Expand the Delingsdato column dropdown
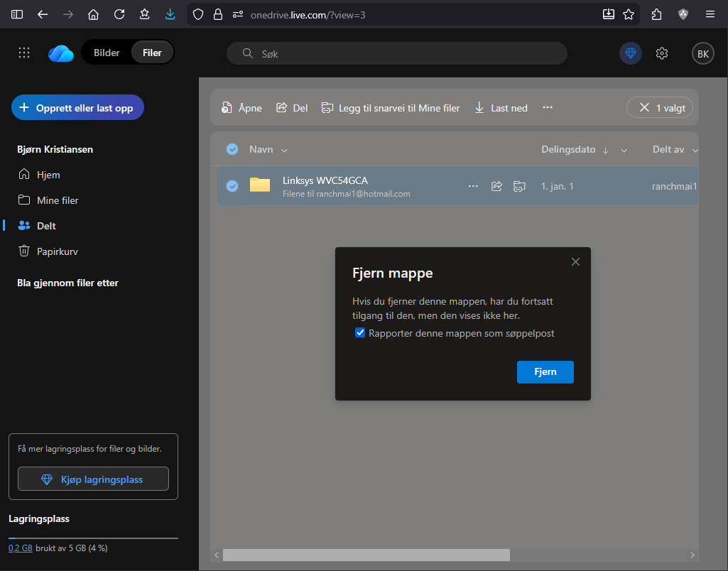Screen dimensions: 728x571 (x=624, y=151)
